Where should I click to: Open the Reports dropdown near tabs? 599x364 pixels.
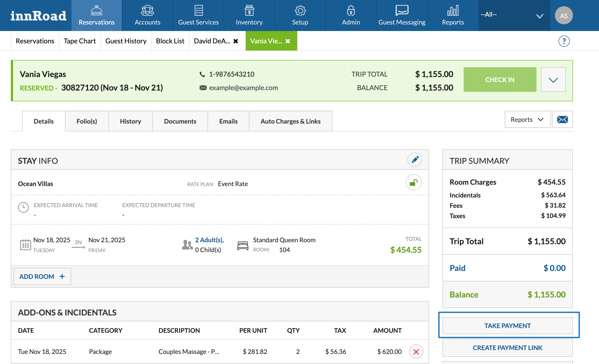coord(527,119)
